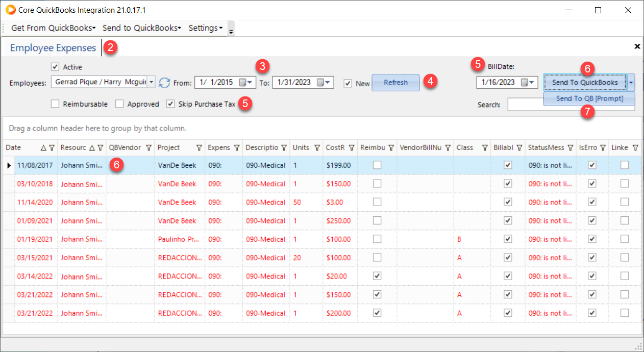The image size is (644, 352).
Task: Click the circular refresh arrows icon beside Employees
Action: click(x=164, y=83)
